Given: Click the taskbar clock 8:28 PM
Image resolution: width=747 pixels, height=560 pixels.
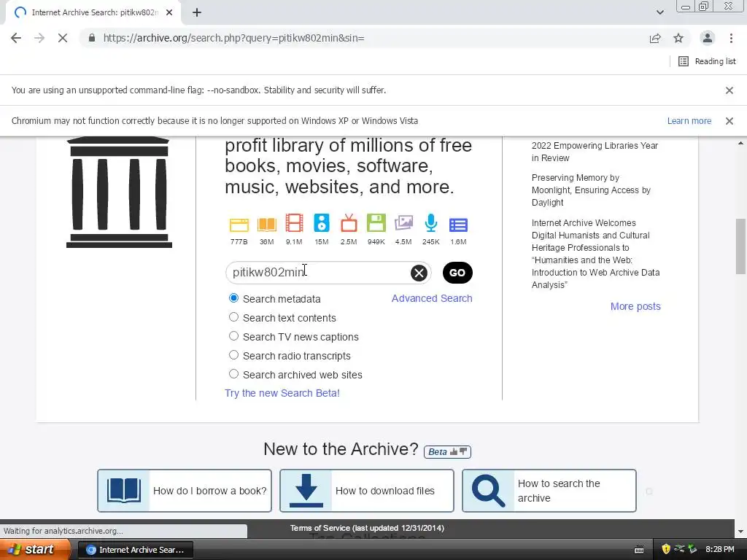Looking at the screenshot, I should 720,550.
